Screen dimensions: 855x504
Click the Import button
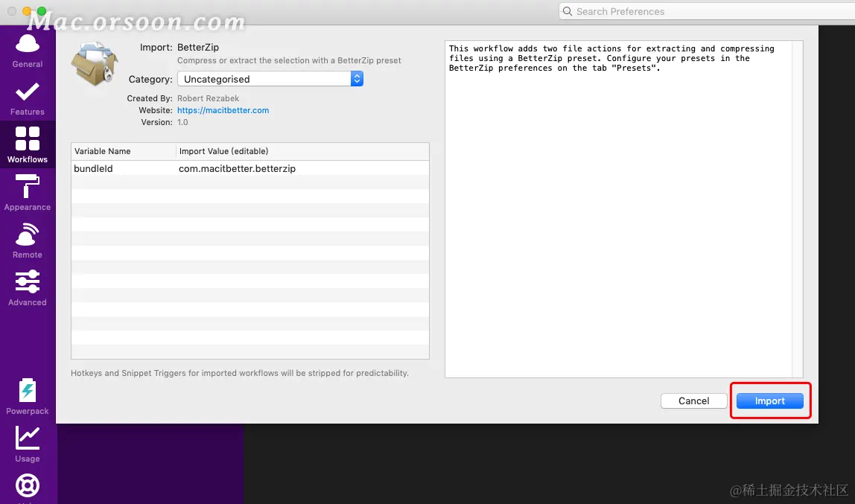(x=769, y=401)
